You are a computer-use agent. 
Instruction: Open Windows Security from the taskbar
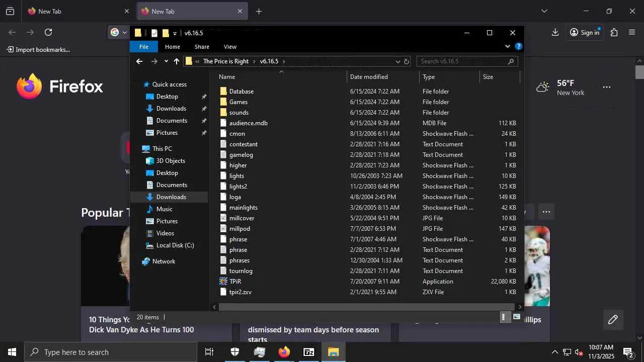click(x=235, y=352)
